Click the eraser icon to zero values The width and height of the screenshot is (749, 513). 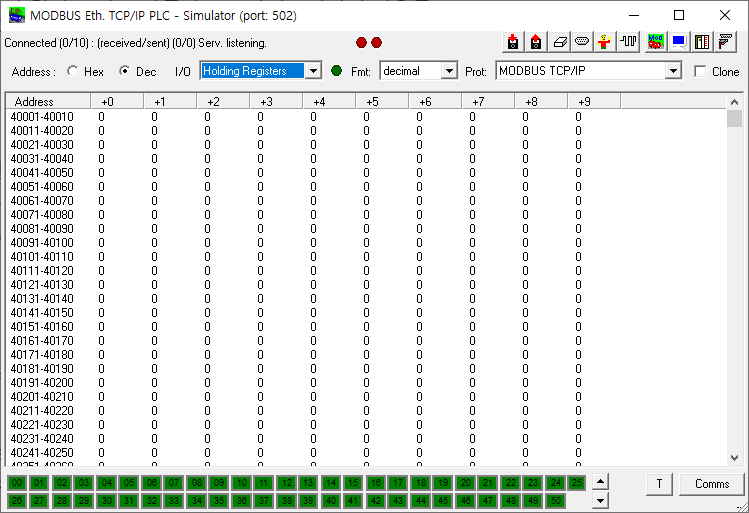[559, 42]
